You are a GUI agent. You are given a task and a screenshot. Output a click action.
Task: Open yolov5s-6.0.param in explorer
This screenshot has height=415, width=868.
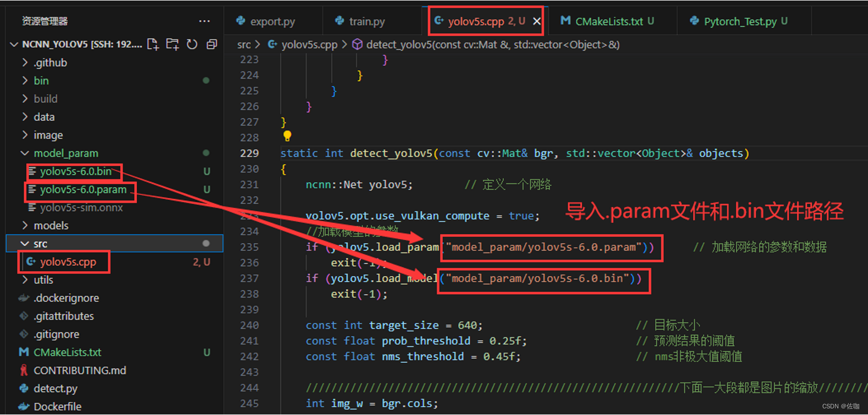[83, 189]
